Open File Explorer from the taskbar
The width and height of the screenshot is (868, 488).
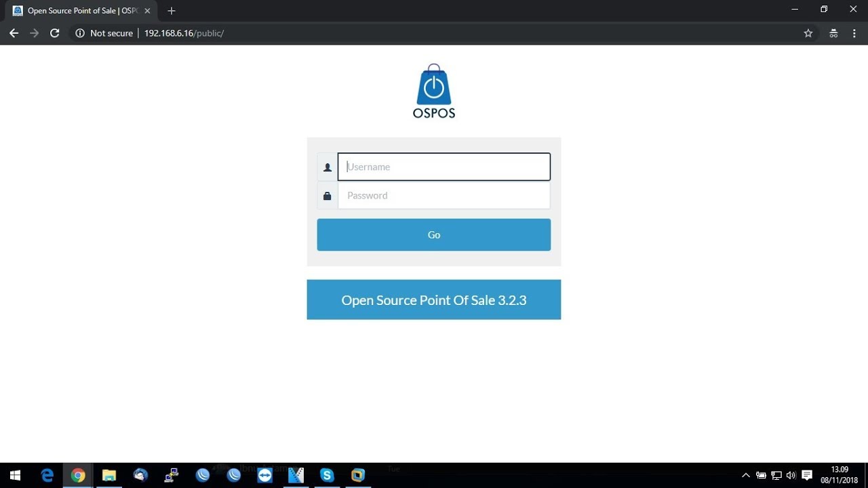109,475
